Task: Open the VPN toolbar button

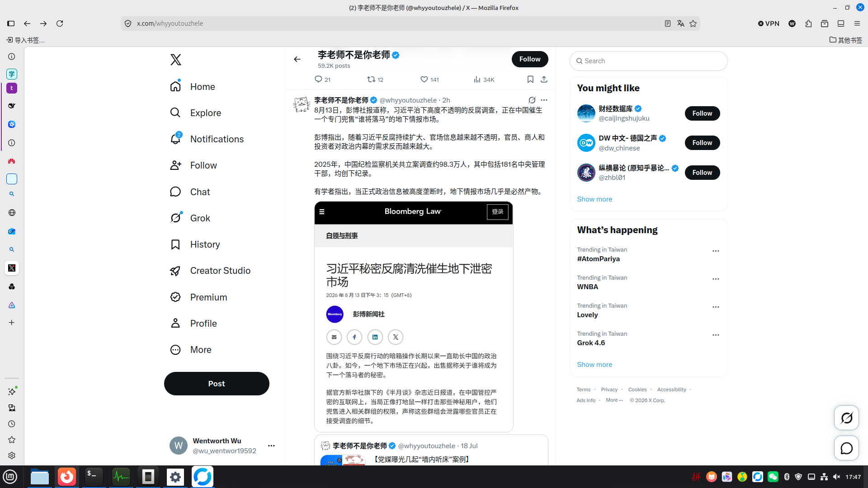Action: pos(769,23)
